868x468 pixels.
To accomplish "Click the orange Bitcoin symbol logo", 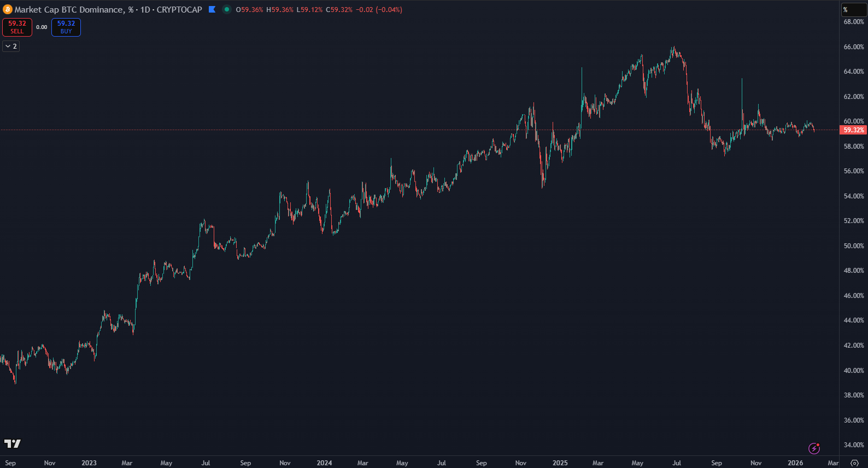I will [8, 10].
